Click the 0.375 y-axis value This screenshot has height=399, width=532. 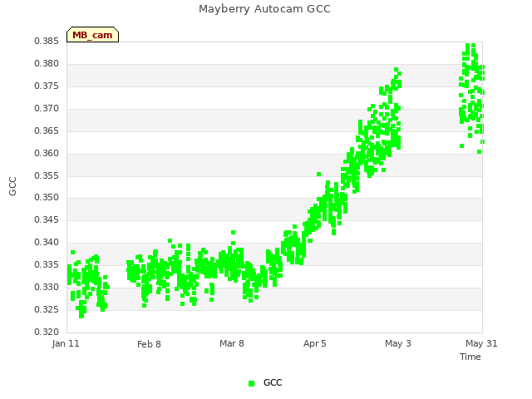(x=47, y=86)
